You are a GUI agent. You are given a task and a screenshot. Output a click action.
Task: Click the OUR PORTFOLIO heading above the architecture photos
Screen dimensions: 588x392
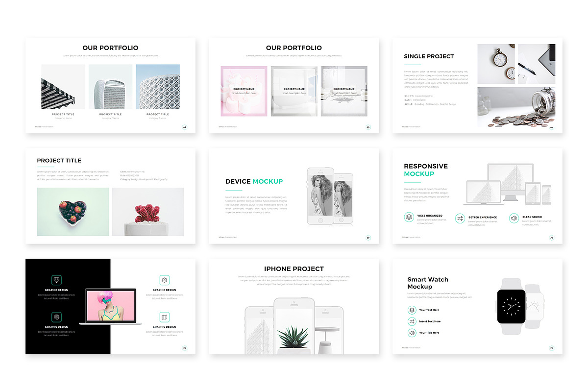110,48
